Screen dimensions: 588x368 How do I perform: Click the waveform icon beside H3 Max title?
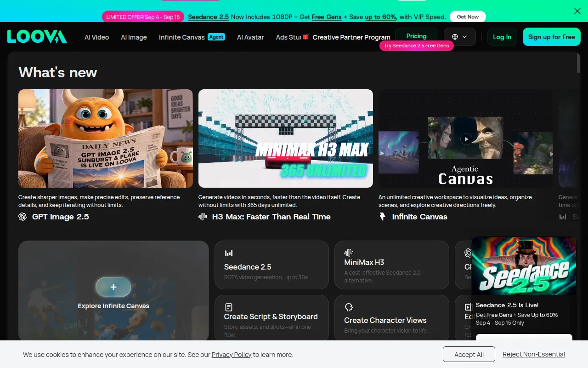203,217
